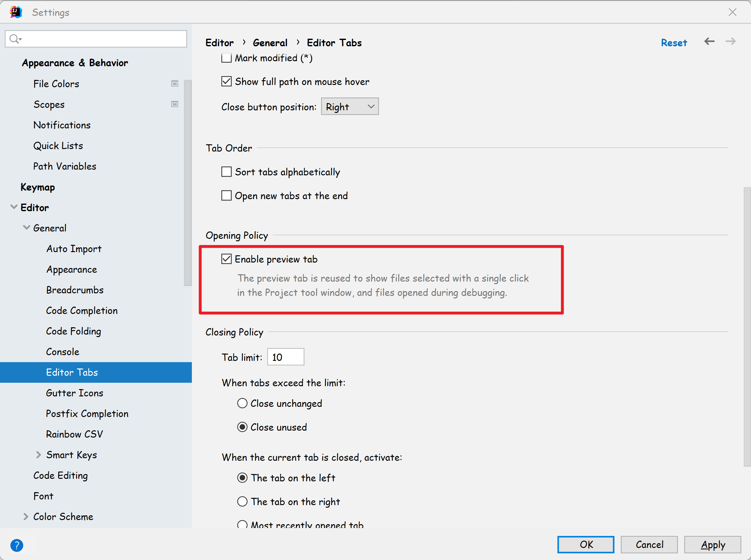This screenshot has width=751, height=560.
Task: Open the Close button position dropdown
Action: pos(349,107)
